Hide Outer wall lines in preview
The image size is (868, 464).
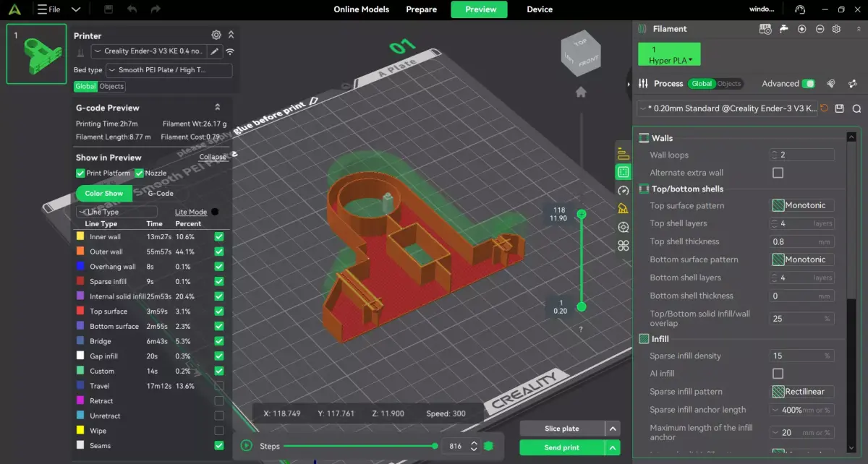pyautogui.click(x=219, y=252)
